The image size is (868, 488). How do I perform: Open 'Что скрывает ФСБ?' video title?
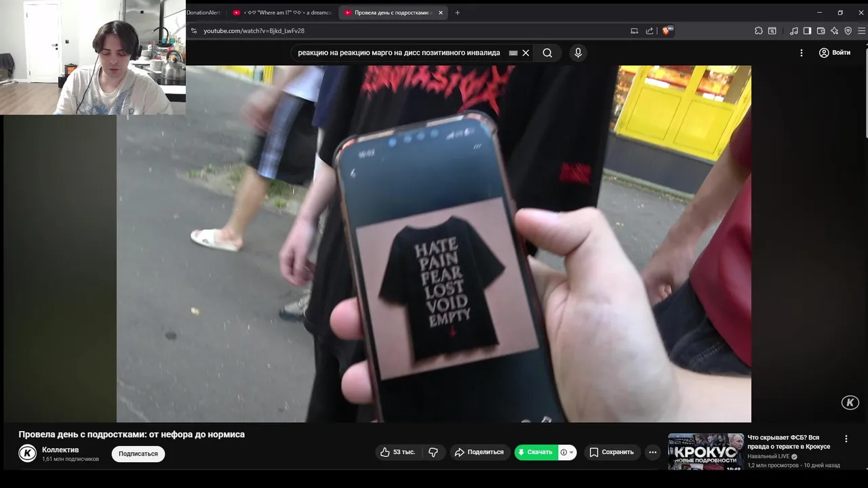(x=789, y=442)
